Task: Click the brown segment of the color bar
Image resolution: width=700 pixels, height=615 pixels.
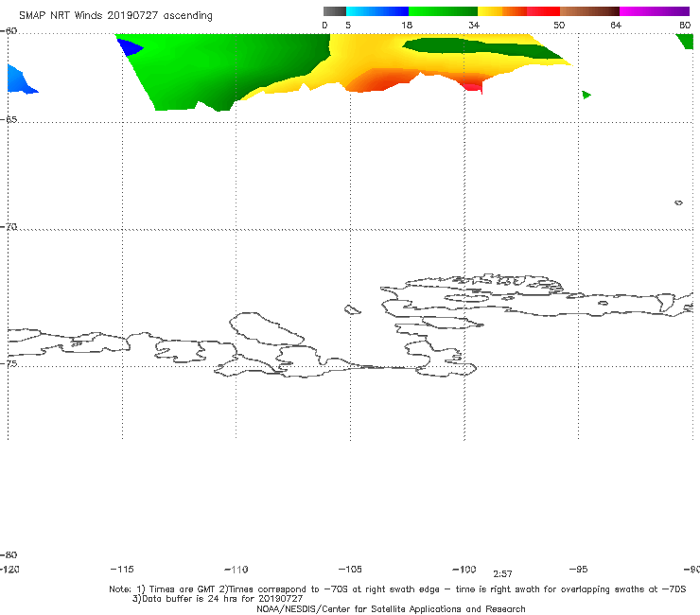Action: click(589, 11)
